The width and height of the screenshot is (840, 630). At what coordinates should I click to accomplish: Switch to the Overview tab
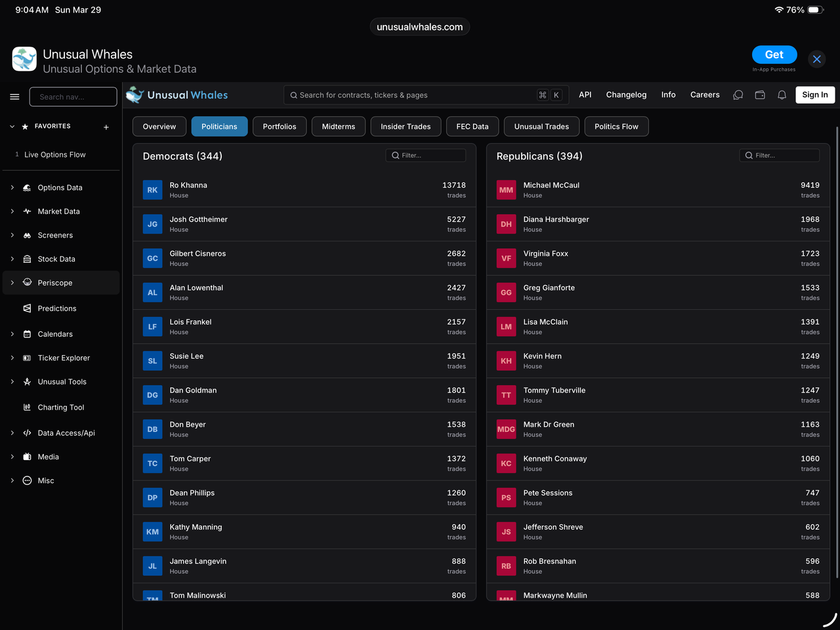point(159,127)
